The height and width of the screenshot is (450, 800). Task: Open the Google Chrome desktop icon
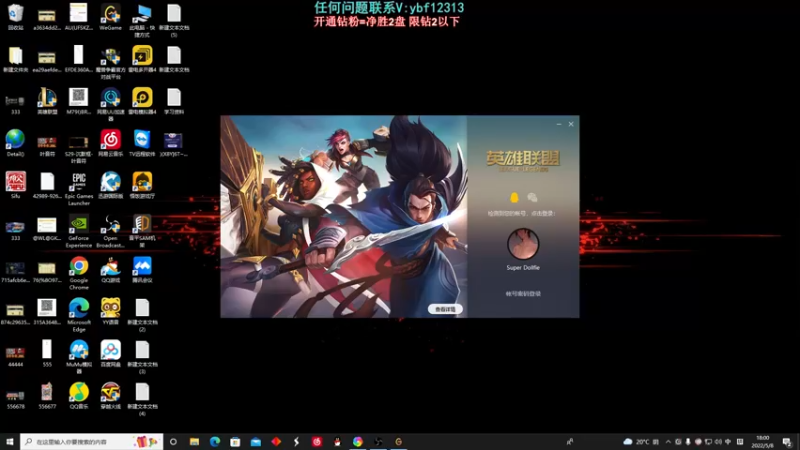[x=79, y=273]
